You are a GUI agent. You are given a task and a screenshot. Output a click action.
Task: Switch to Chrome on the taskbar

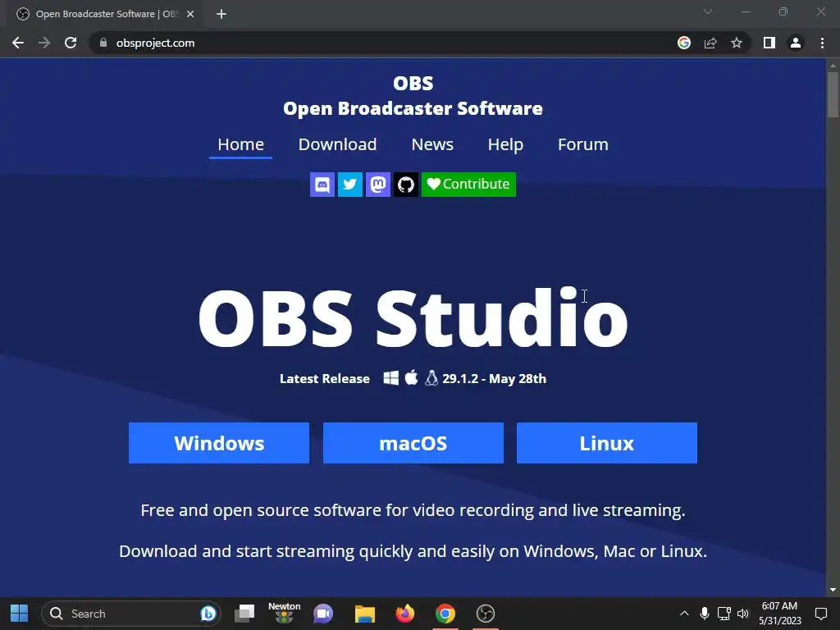tap(445, 614)
